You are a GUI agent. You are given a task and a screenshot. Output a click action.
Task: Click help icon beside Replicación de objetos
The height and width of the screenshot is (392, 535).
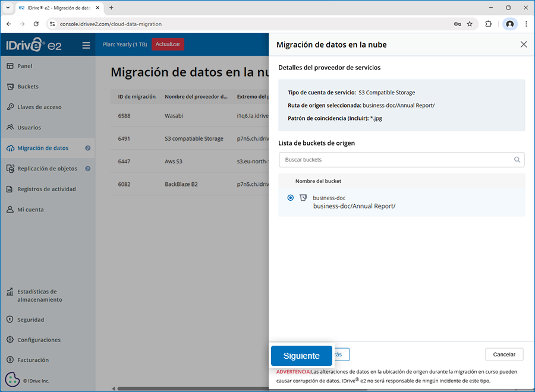(x=87, y=169)
